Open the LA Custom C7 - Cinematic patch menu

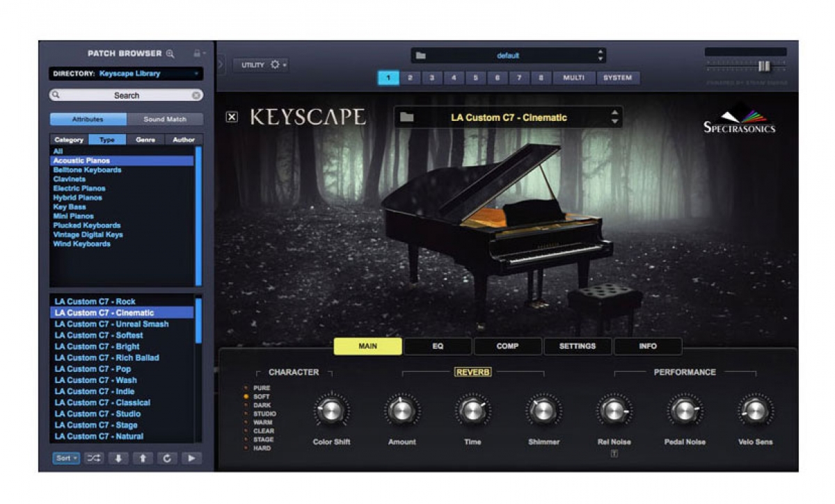[x=509, y=117]
